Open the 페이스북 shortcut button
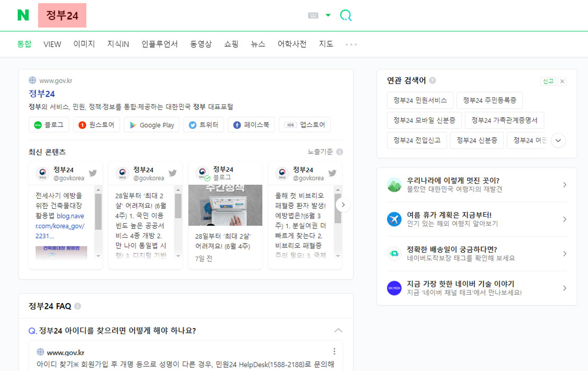The height and width of the screenshot is (371, 588). (x=251, y=125)
